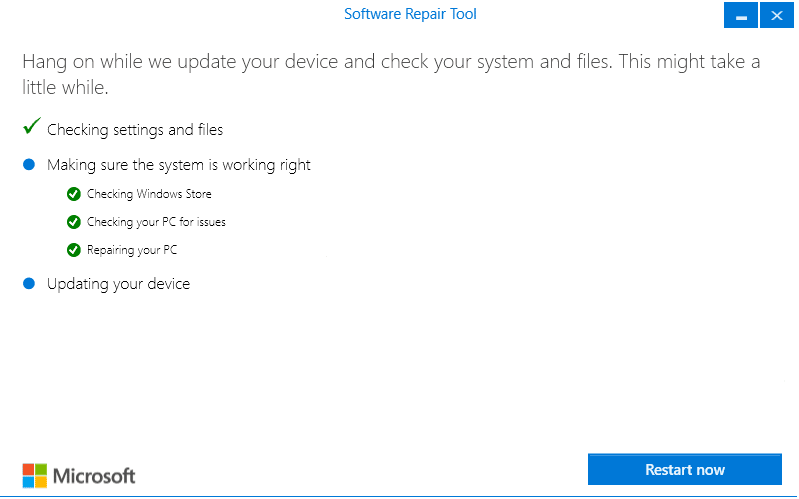The height and width of the screenshot is (499, 799).
Task: Minimize the Software Repair Tool window
Action: (741, 15)
